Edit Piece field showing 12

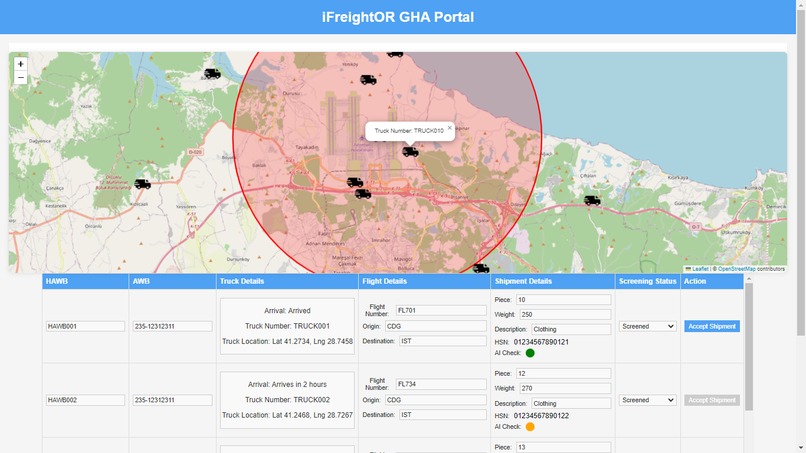pos(563,373)
